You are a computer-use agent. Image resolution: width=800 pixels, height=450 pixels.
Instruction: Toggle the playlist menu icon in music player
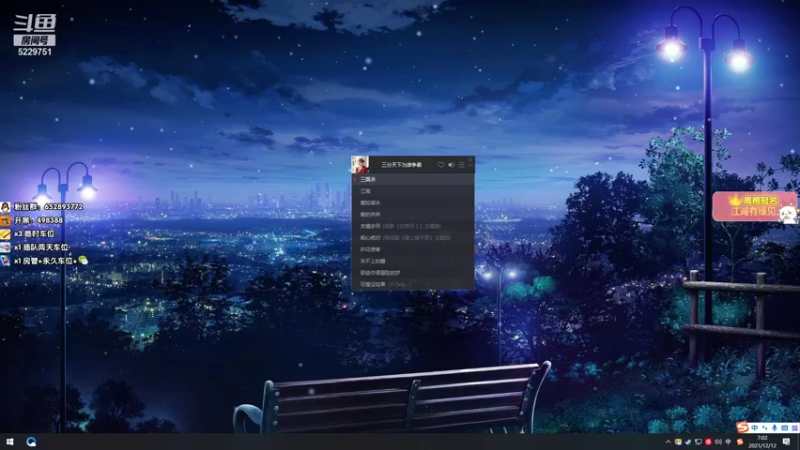[461, 165]
